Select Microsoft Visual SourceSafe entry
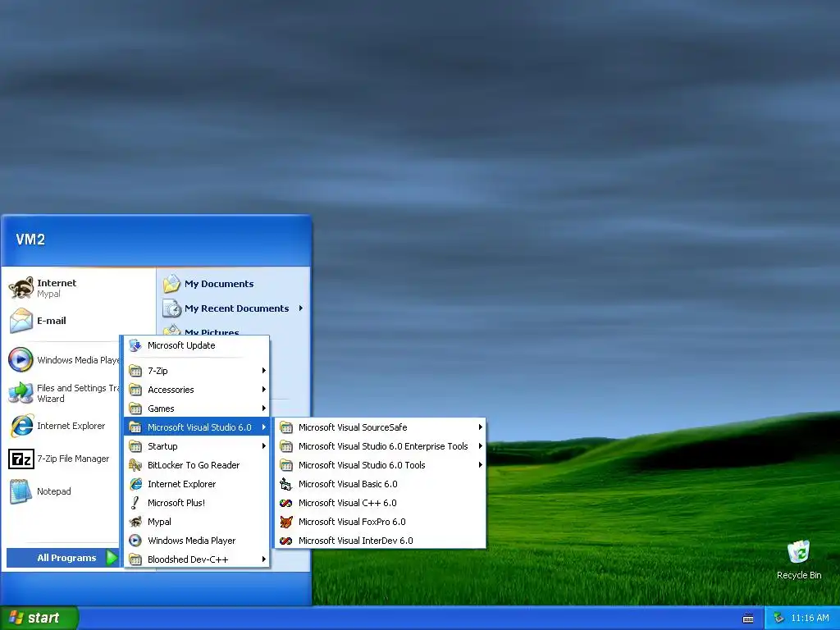The height and width of the screenshot is (630, 840). tap(381, 427)
